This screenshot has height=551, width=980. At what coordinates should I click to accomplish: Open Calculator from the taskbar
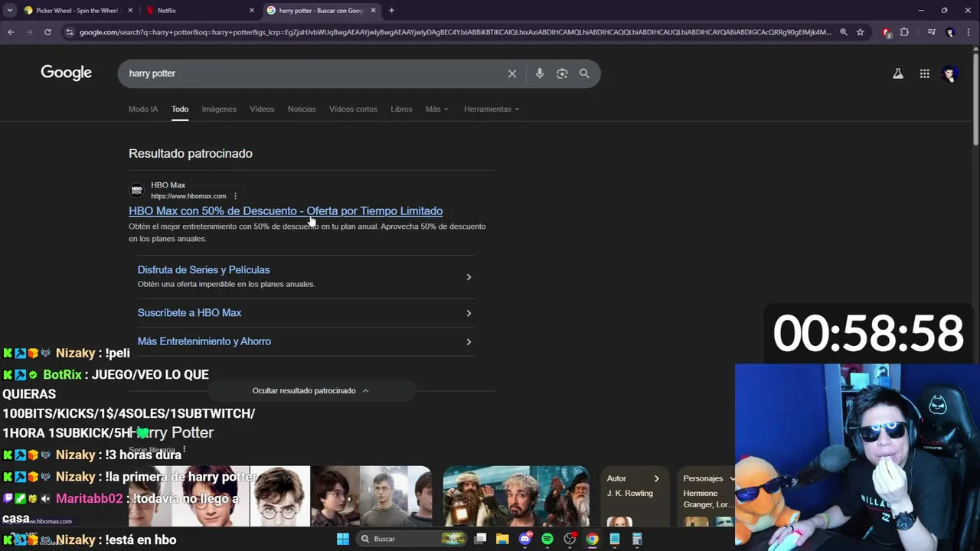637,539
